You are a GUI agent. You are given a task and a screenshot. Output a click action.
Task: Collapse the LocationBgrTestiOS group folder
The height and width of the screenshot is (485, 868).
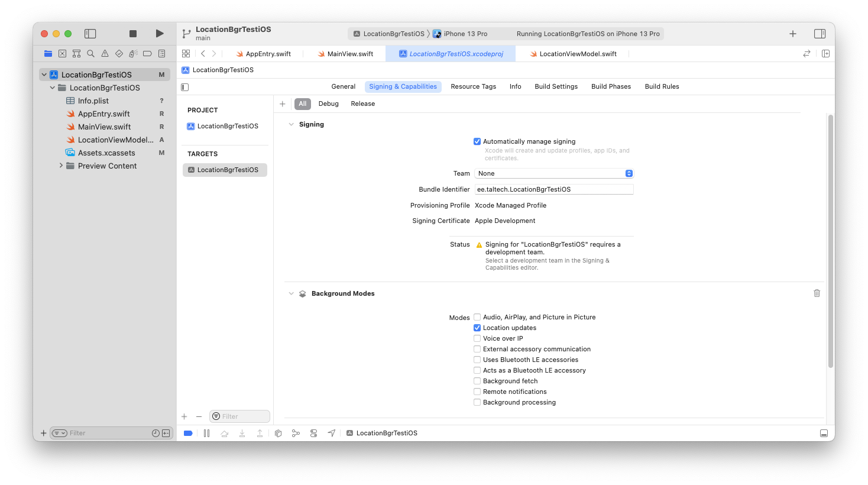tap(52, 88)
